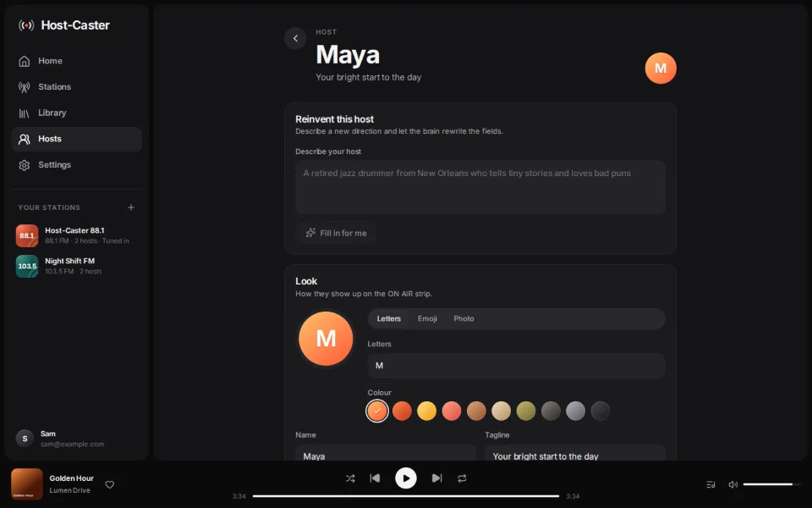The width and height of the screenshot is (812, 508).
Task: Add a new station with plus icon
Action: [x=131, y=207]
